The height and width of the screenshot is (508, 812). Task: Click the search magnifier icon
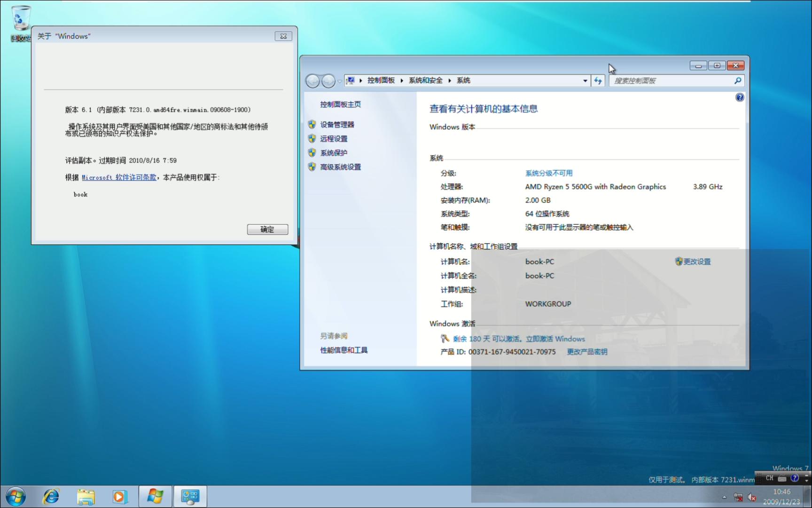(x=738, y=81)
